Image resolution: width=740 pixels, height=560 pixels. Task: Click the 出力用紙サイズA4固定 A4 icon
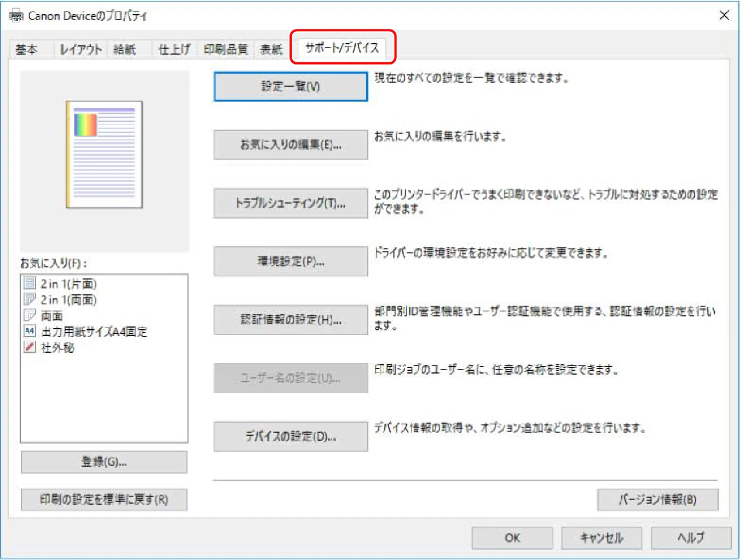pyautogui.click(x=30, y=331)
